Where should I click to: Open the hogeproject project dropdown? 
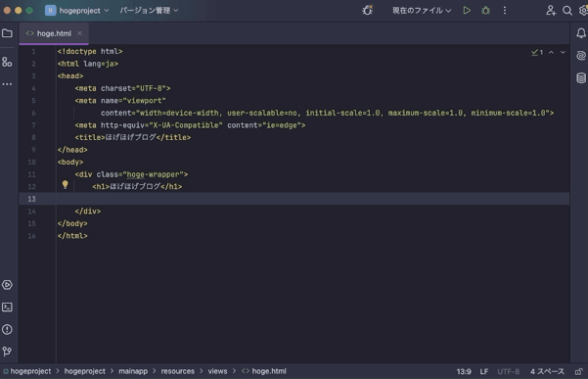tap(77, 11)
